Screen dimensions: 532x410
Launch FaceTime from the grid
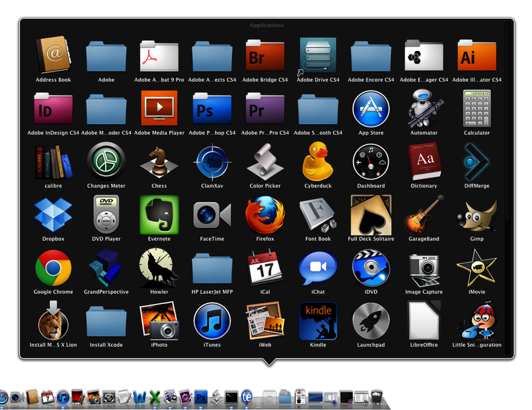click(212, 215)
